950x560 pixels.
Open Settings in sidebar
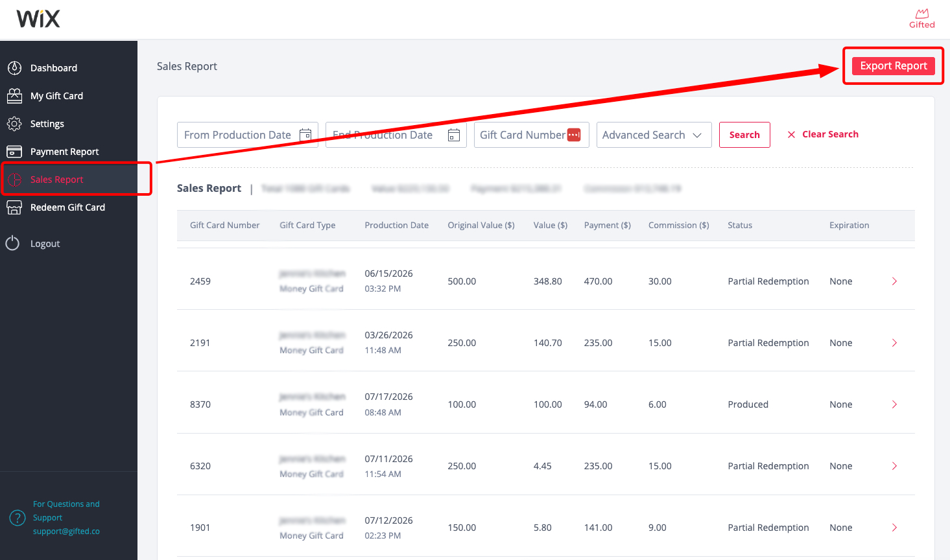click(47, 124)
